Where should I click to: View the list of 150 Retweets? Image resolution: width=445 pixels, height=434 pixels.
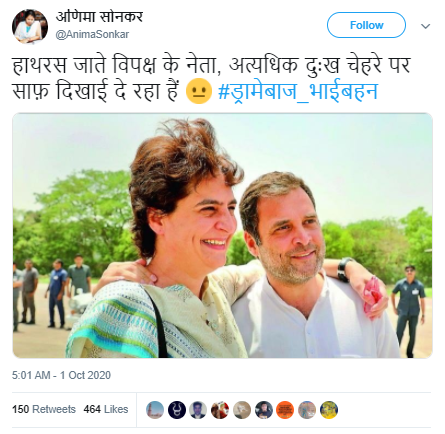click(44, 409)
